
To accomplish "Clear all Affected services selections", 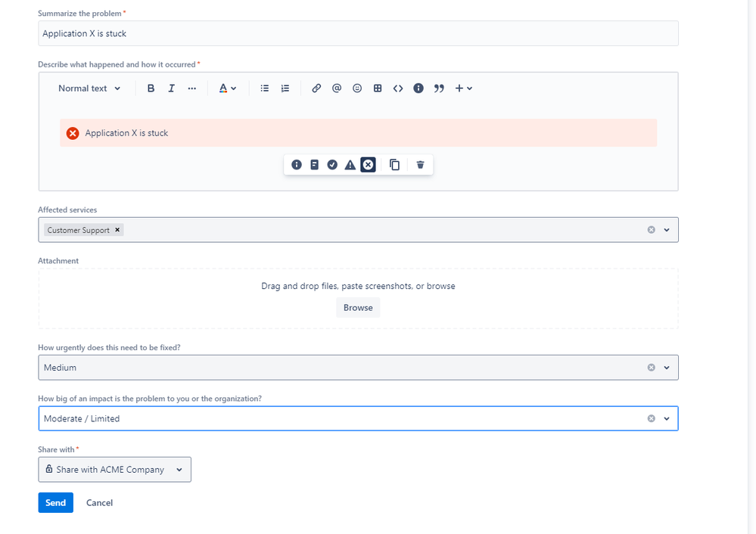I will click(652, 230).
